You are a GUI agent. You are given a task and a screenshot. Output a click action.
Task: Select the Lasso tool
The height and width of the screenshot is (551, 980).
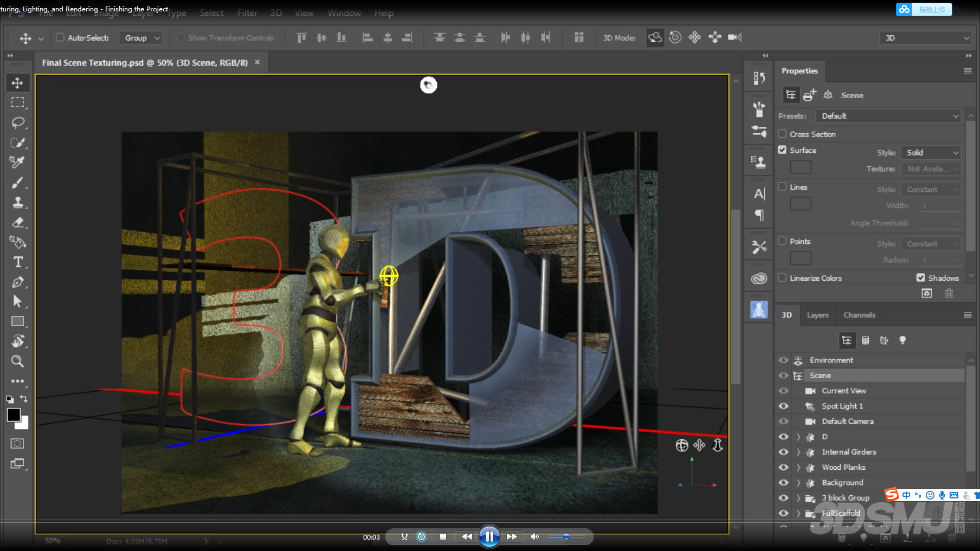click(x=17, y=122)
